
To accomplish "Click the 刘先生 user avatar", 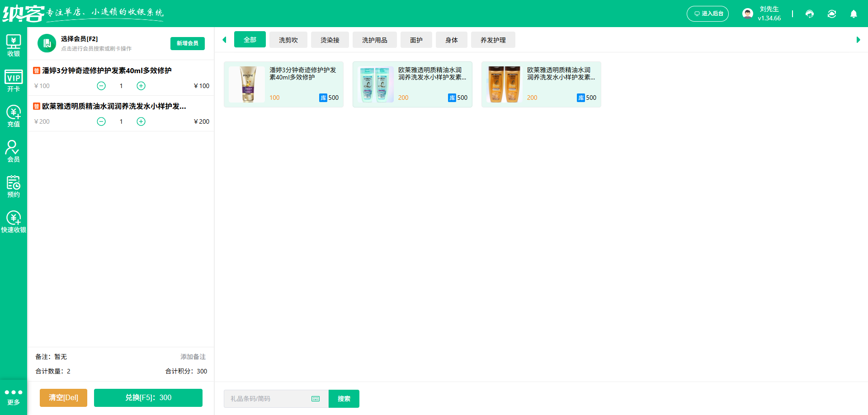I will 748,14.
